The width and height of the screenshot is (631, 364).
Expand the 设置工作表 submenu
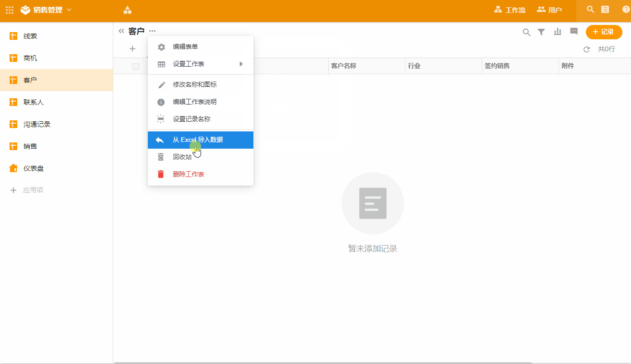201,64
